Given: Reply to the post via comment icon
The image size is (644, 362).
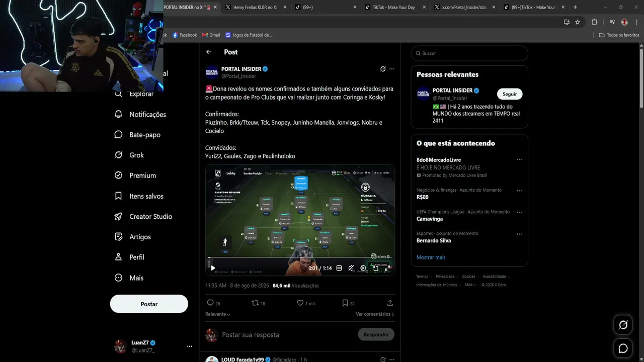Looking at the screenshot, I should pos(210,303).
